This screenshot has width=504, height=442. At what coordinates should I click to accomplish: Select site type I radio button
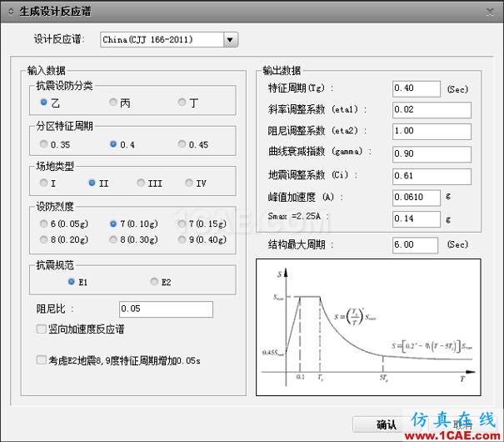[43, 183]
